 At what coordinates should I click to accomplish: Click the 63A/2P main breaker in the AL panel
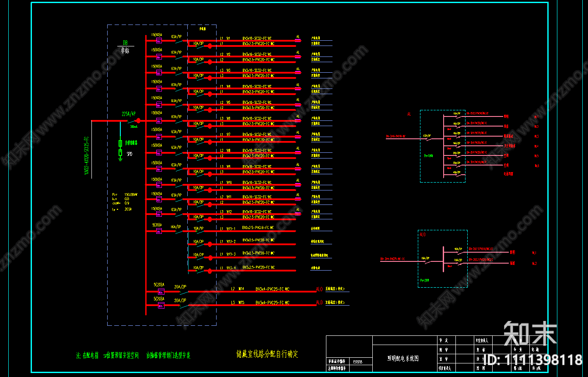click(427, 135)
